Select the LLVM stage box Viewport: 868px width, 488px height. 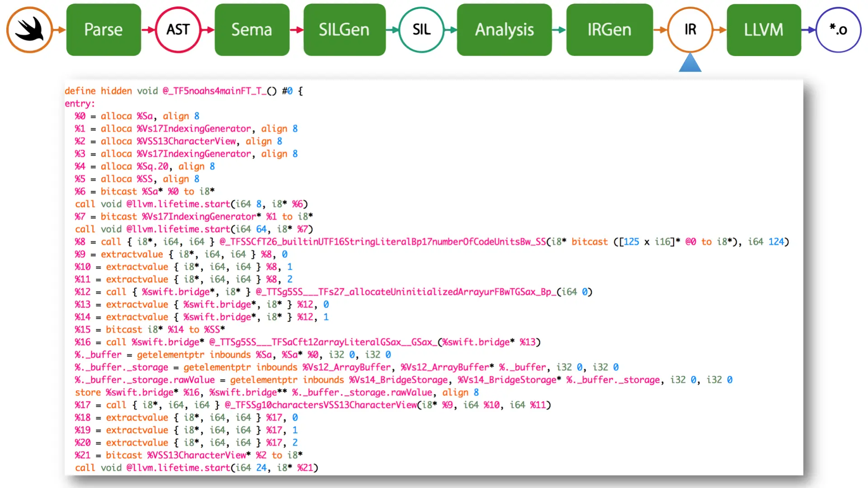click(764, 30)
